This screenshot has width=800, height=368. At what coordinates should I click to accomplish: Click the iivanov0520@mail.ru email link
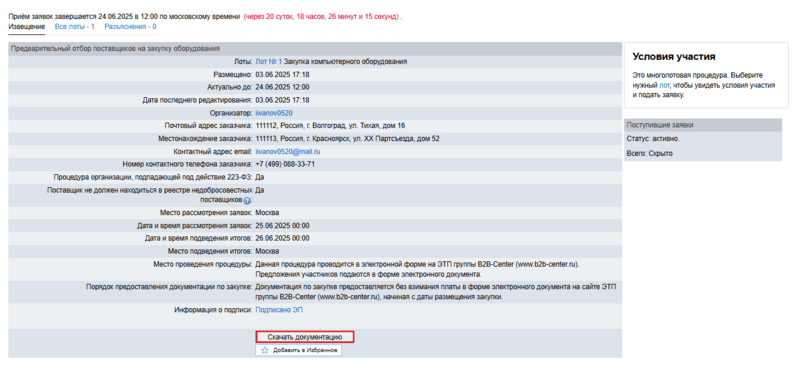pos(288,152)
